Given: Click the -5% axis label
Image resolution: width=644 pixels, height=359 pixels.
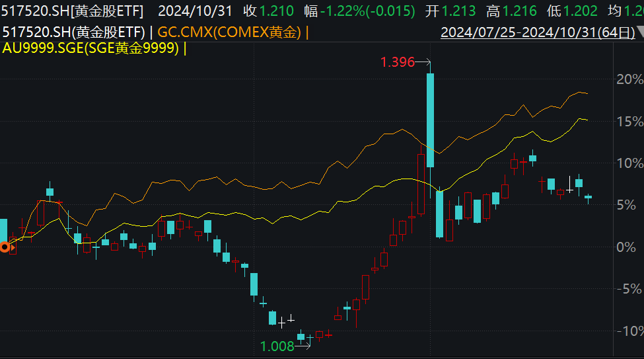Looking at the screenshot, I should coord(629,289).
